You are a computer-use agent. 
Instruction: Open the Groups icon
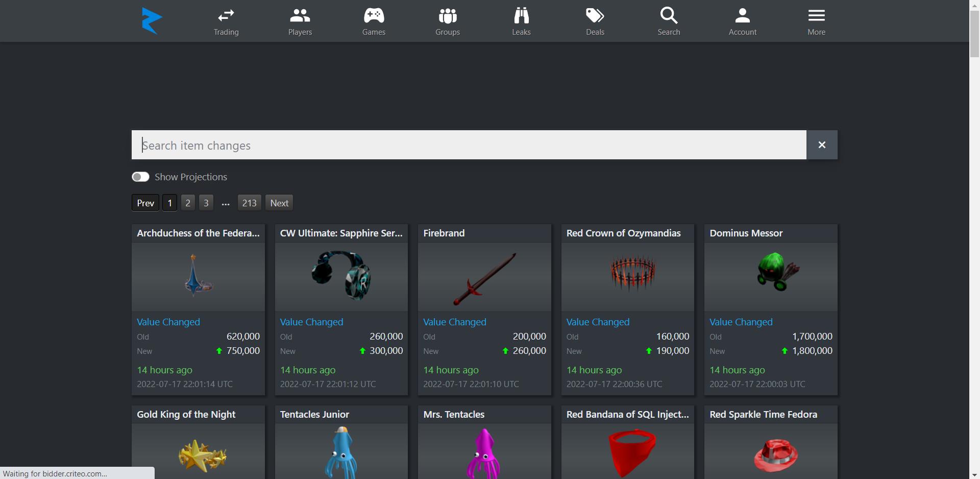[x=448, y=16]
